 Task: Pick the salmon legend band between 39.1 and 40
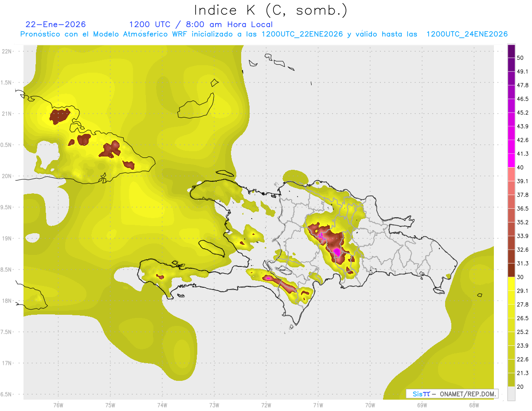512,174
